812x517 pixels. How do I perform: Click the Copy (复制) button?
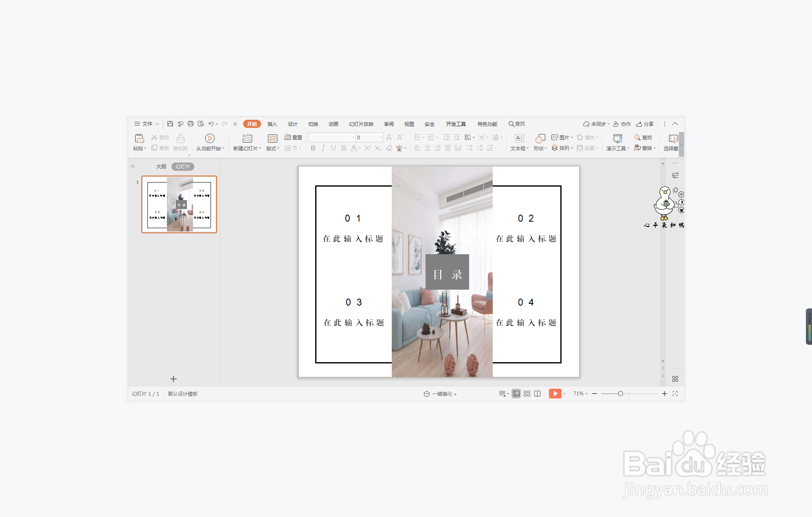tap(160, 148)
